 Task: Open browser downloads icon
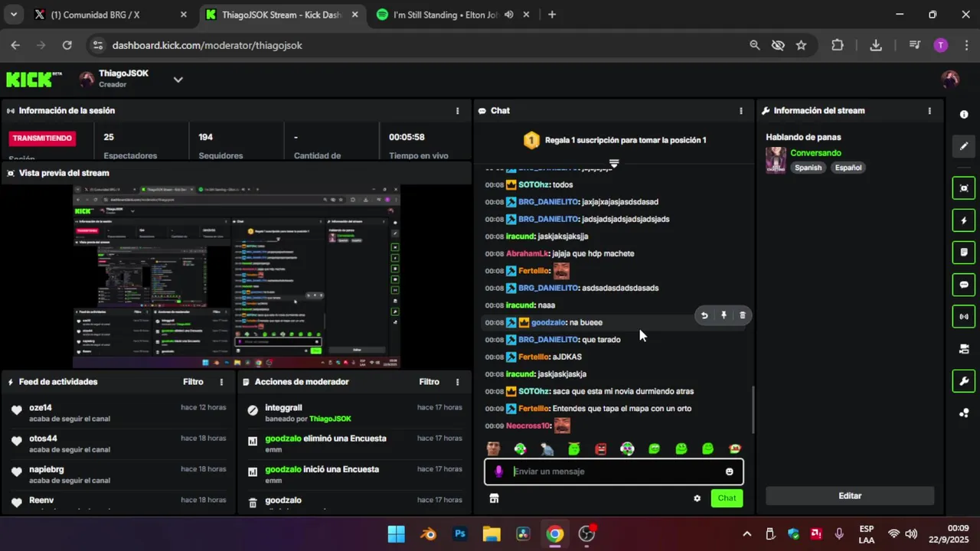[876, 46]
